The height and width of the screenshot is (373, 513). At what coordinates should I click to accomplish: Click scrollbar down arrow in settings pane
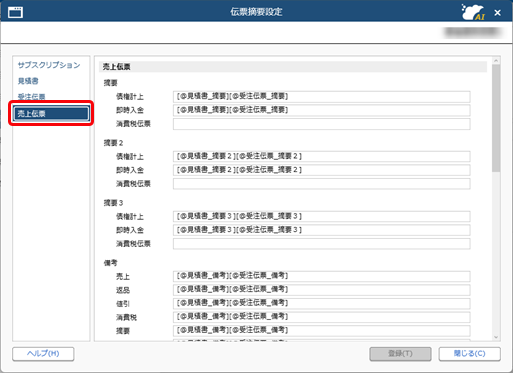[496, 337]
